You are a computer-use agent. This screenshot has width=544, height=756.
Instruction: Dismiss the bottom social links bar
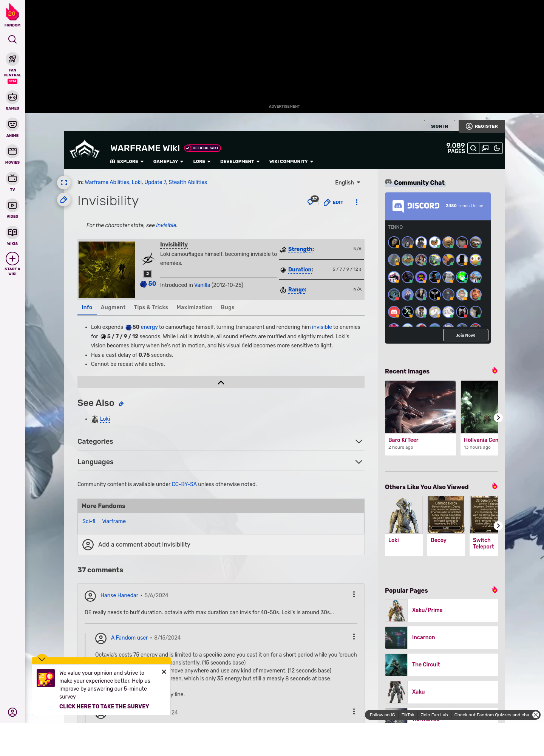point(536,715)
